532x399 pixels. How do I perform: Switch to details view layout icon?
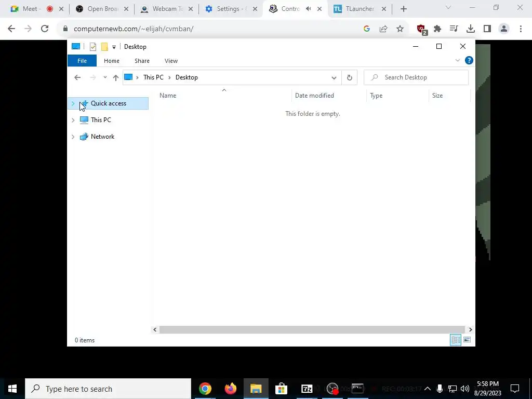(455, 340)
